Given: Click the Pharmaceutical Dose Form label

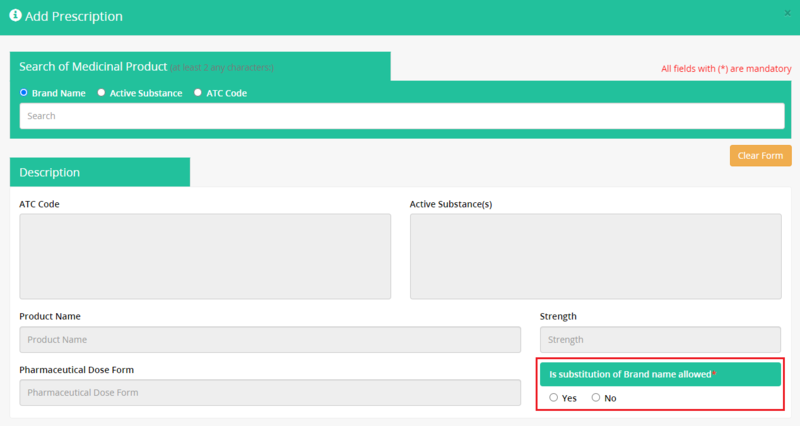Looking at the screenshot, I should (x=76, y=369).
